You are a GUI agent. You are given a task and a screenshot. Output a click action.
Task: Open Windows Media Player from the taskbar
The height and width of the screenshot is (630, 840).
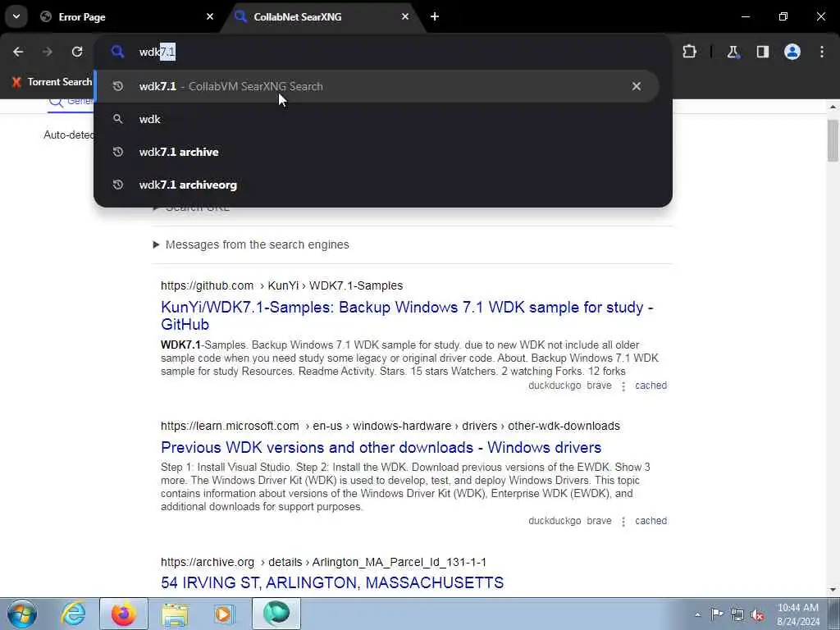224,614
